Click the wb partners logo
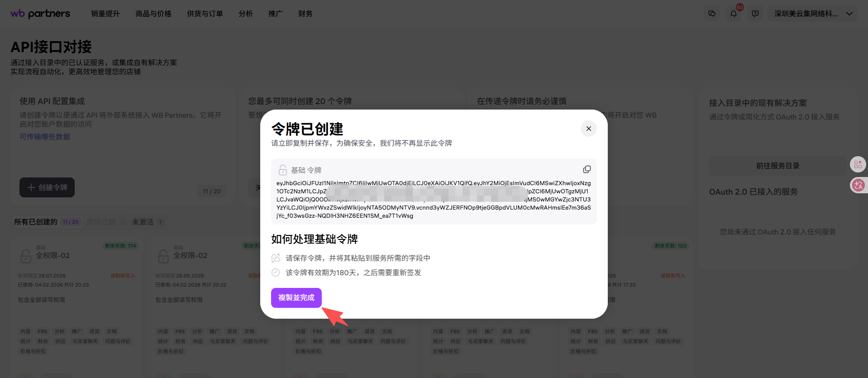This screenshot has width=868, height=378. pyautogui.click(x=40, y=14)
